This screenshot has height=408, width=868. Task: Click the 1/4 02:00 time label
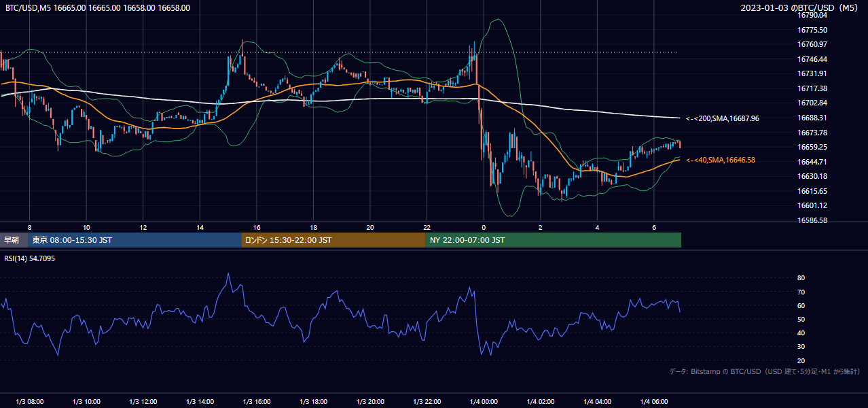[540, 402]
